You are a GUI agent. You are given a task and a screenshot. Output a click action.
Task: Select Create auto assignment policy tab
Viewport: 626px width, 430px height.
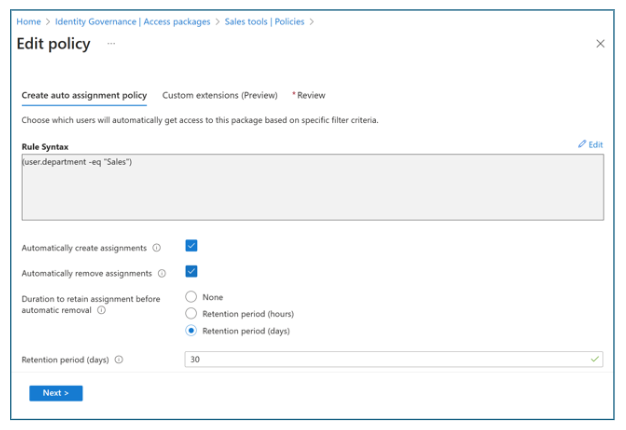click(x=84, y=95)
